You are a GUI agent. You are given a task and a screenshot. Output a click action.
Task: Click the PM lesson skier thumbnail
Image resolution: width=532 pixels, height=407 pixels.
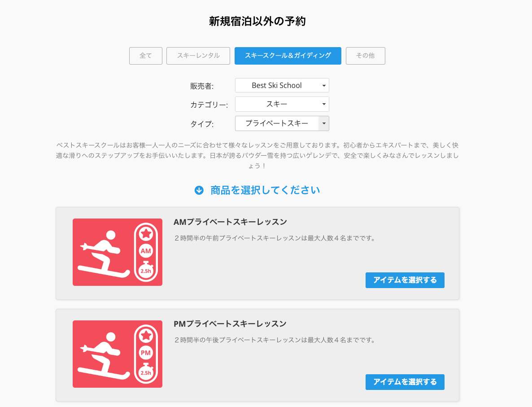pos(118,354)
